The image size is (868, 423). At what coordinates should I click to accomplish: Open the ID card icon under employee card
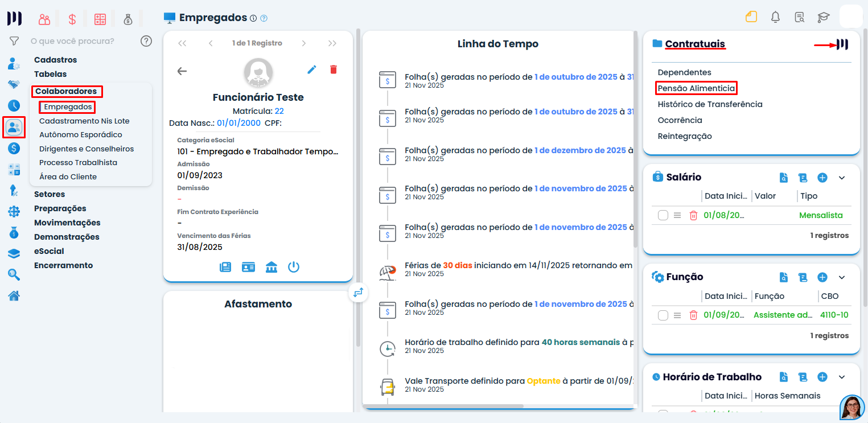tap(248, 267)
